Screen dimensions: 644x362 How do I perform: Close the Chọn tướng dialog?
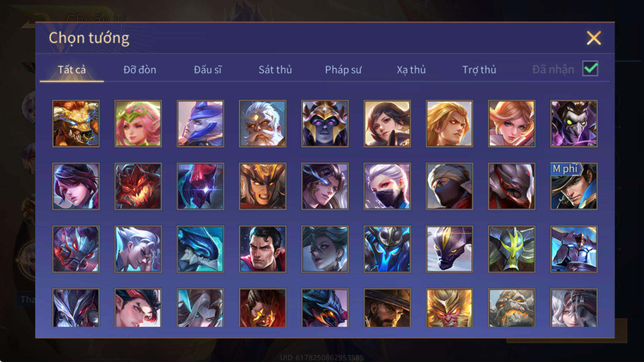pos(594,38)
